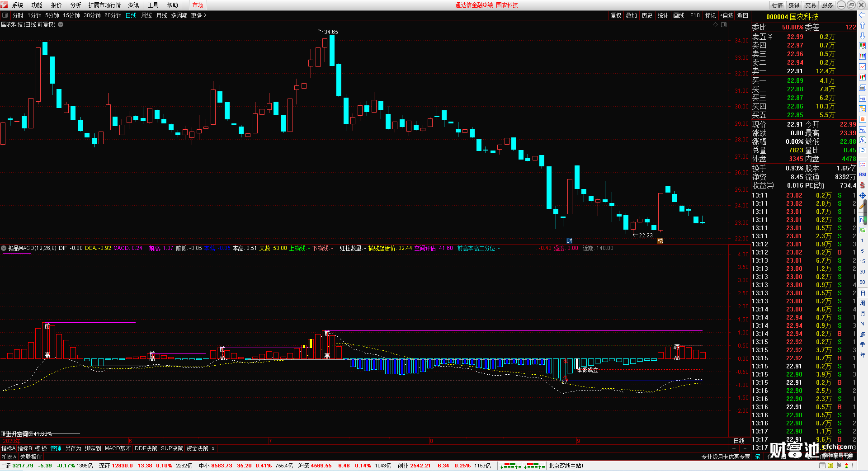
Task: Select the 日 period in right sidebar
Action: pyautogui.click(x=863, y=293)
